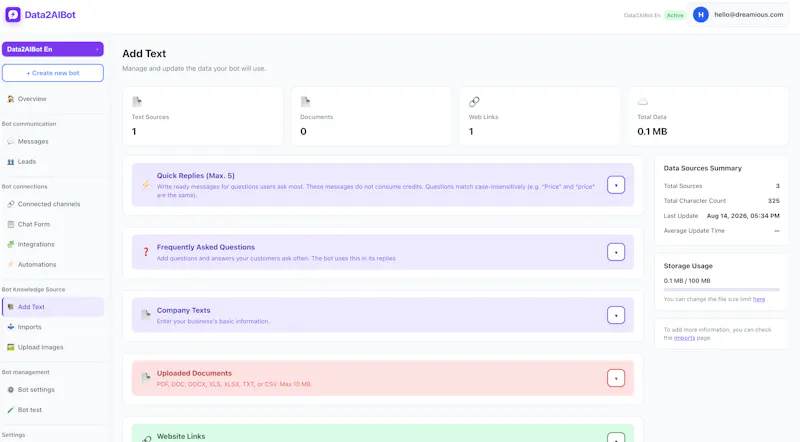Viewport: 800px width, 442px height.
Task: Open the Overview page
Action: point(53,99)
